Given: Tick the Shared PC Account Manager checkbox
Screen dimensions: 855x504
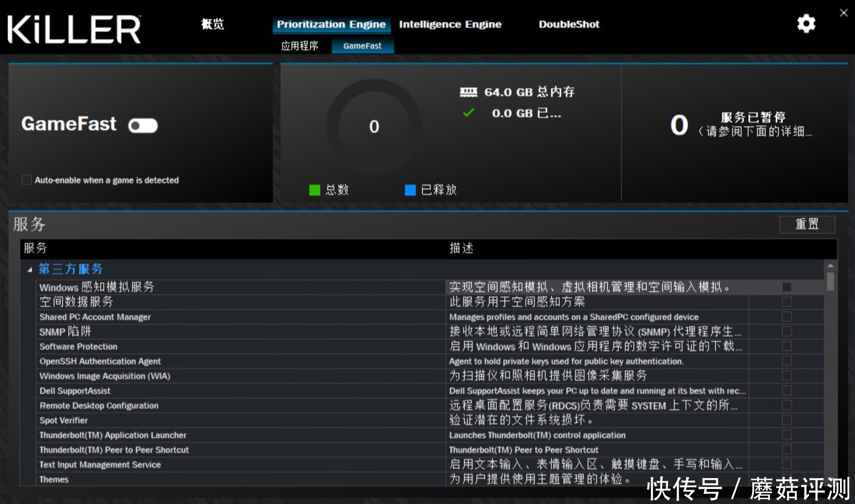Looking at the screenshot, I should (787, 316).
